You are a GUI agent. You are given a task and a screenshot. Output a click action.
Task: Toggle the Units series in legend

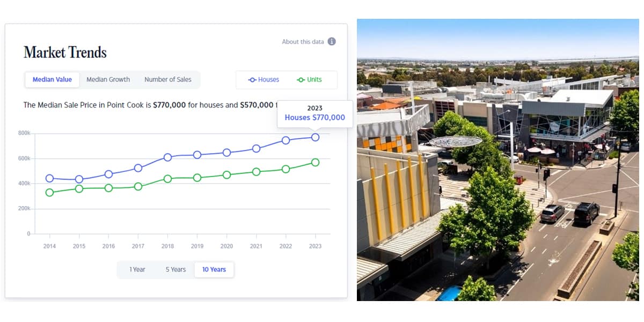(x=309, y=79)
